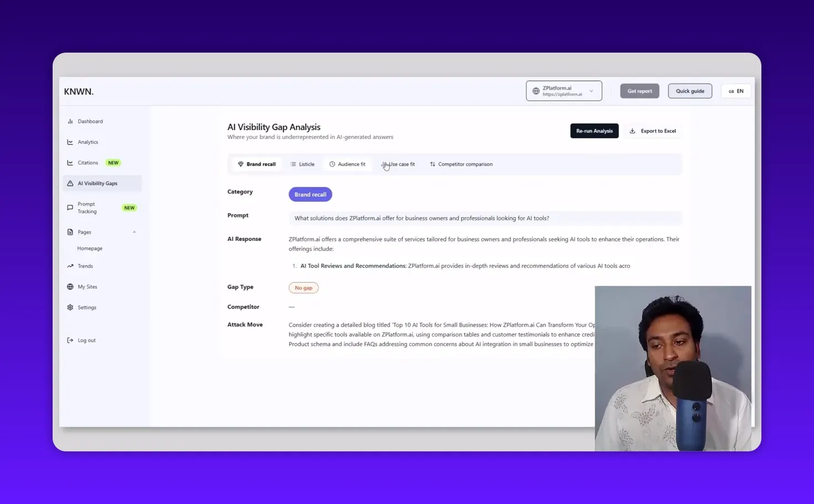The height and width of the screenshot is (504, 814).
Task: Open Citations via its sidebar icon
Action: (70, 162)
